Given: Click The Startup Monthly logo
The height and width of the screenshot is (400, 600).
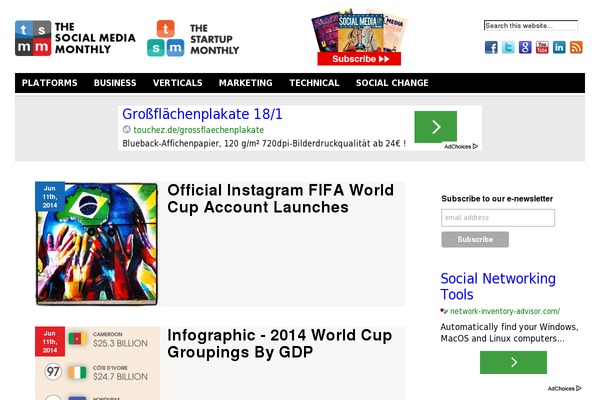Looking at the screenshot, I should [x=193, y=38].
